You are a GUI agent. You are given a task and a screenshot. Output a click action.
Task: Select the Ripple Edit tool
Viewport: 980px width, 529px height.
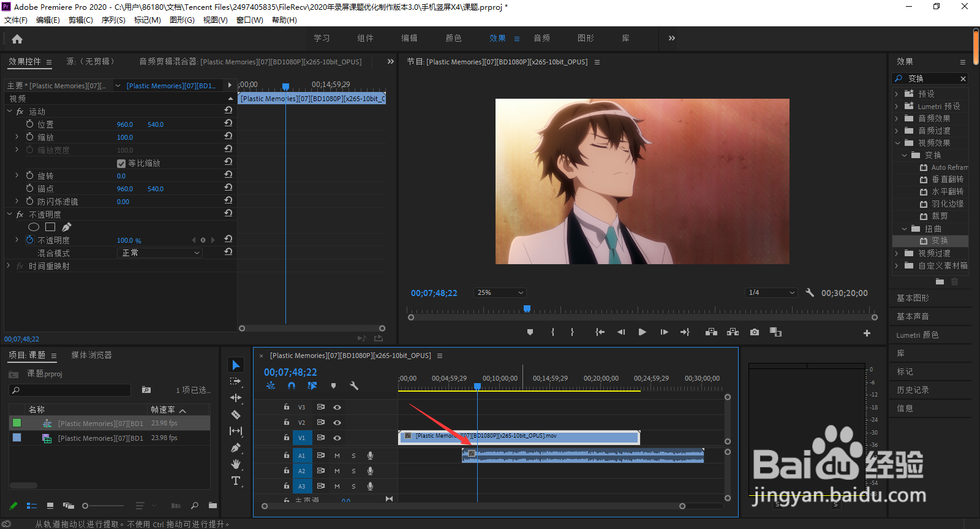(x=236, y=398)
